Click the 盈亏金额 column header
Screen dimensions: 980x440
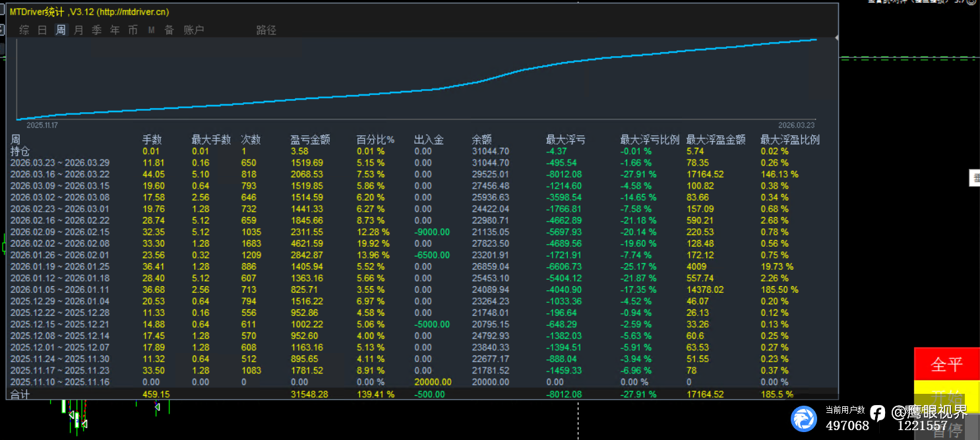pyautogui.click(x=310, y=140)
